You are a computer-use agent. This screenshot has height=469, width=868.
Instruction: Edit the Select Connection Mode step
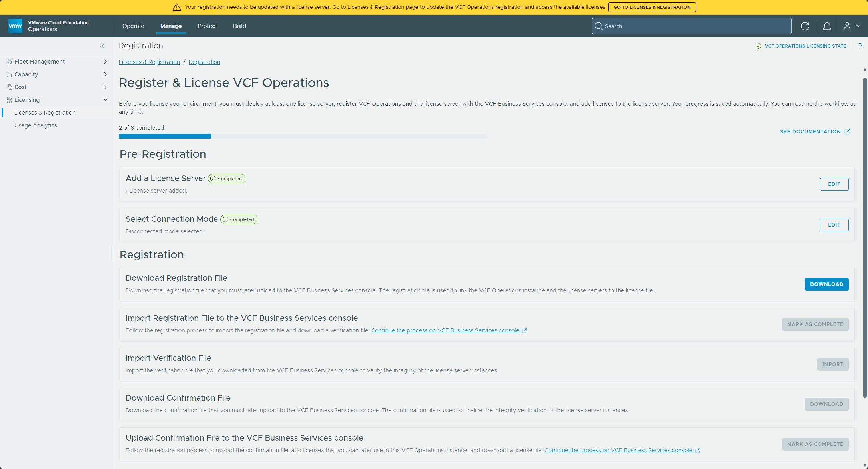[x=834, y=225]
